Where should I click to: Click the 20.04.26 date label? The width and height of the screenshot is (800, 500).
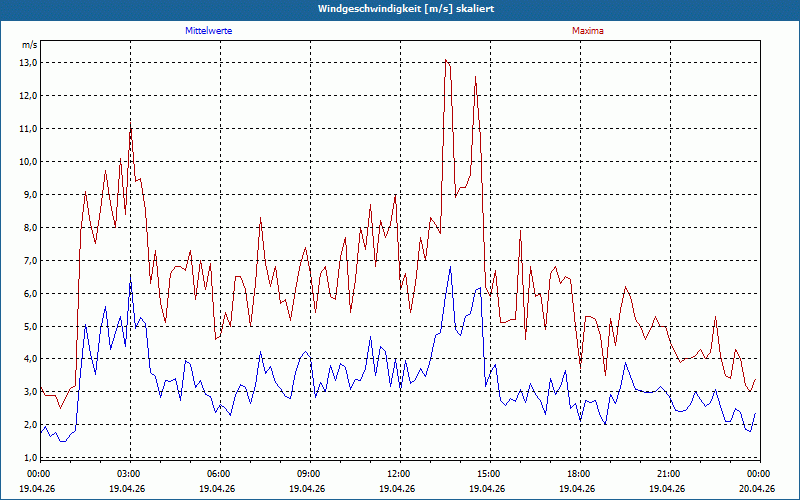(x=757, y=489)
